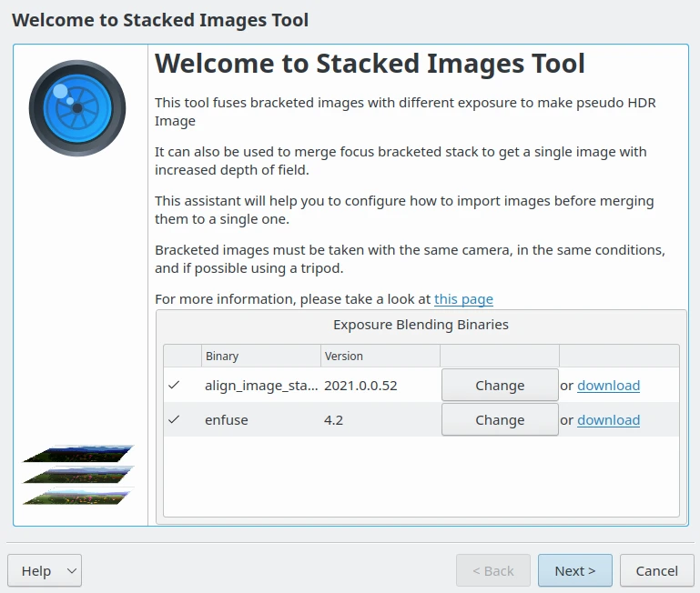This screenshot has width=700, height=593.
Task: Open download link for enfuse
Action: click(608, 420)
